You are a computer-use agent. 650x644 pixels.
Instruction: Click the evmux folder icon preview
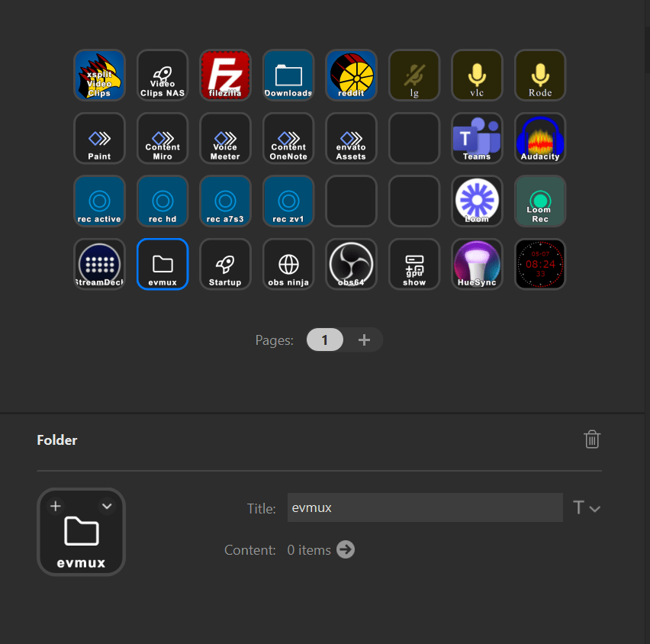click(81, 532)
